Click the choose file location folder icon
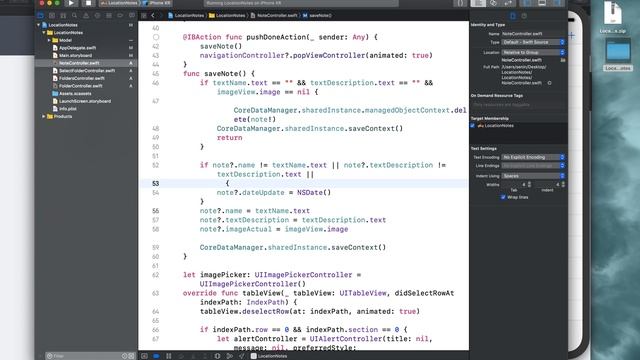The width and height of the screenshot is (640, 360). (x=563, y=60)
